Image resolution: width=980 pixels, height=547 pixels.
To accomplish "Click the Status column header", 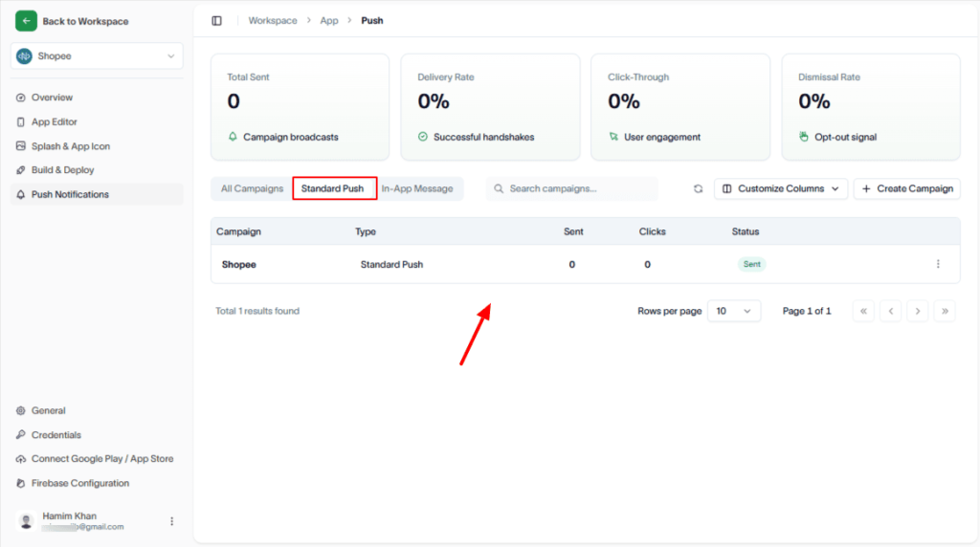I will [745, 231].
